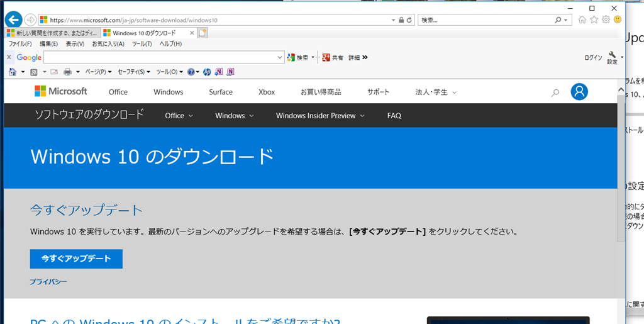Open the ヘルプ(H) menu

point(170,44)
